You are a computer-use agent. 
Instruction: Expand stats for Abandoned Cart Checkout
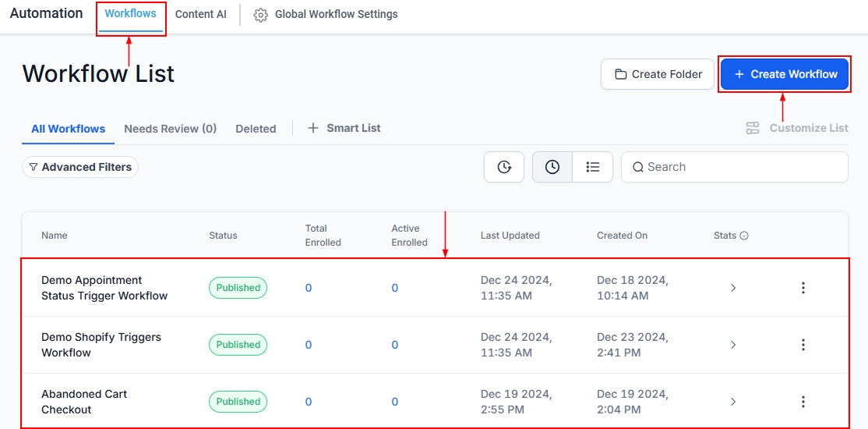(732, 402)
